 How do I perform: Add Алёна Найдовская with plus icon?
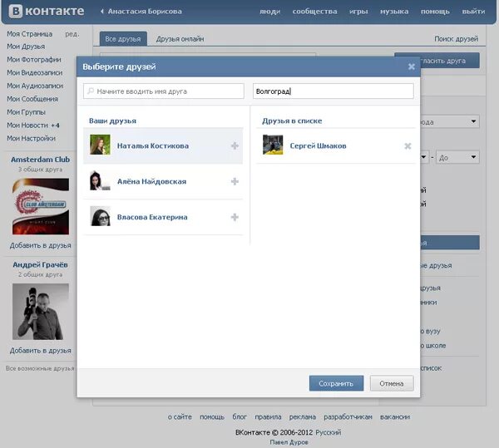coord(235,181)
